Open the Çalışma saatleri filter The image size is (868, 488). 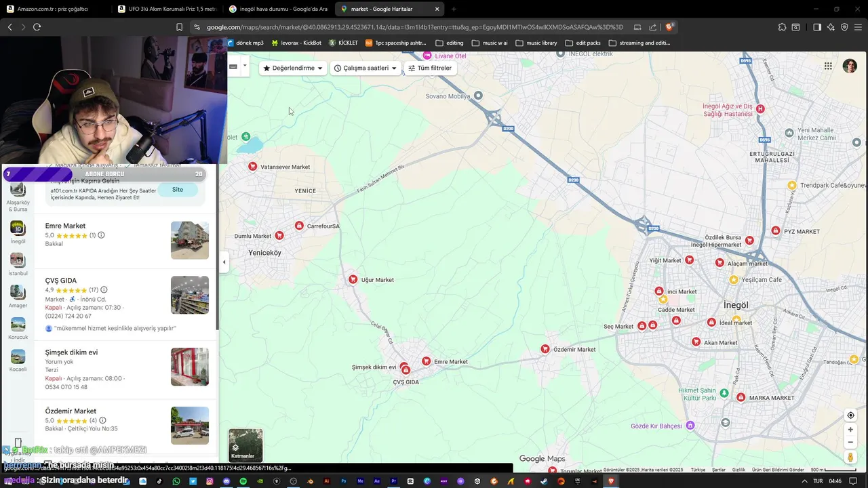click(x=364, y=68)
